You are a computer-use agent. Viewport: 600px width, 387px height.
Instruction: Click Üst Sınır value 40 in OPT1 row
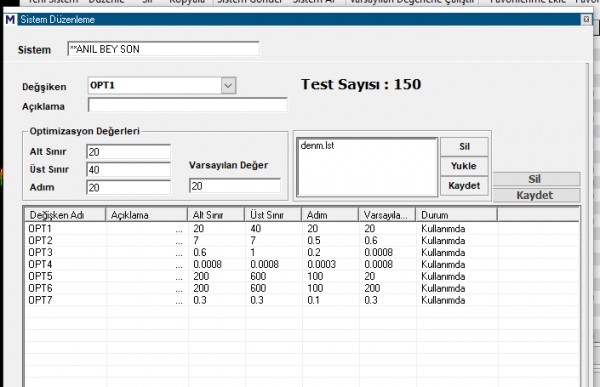tap(256, 229)
